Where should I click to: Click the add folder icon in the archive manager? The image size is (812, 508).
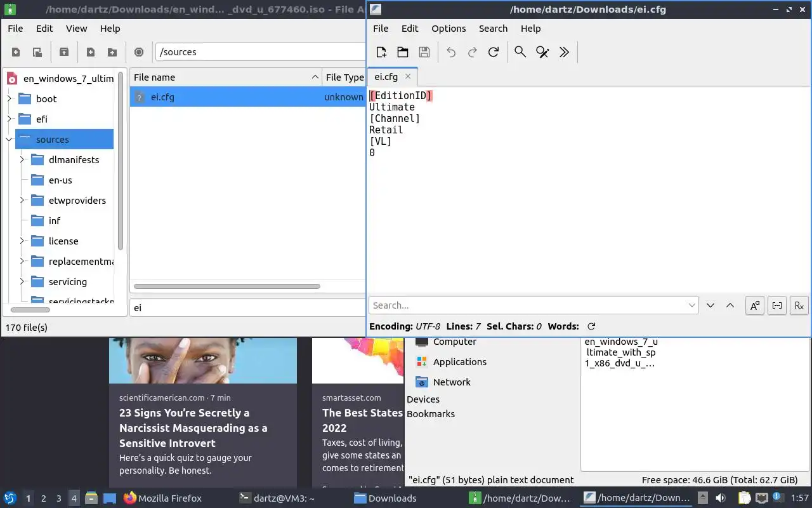[112, 52]
